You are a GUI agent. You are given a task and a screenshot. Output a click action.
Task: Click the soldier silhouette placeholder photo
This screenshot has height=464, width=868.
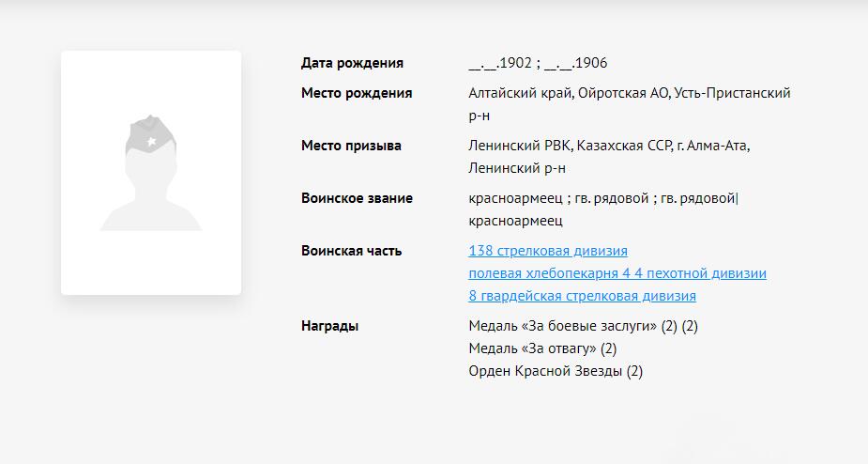151,173
